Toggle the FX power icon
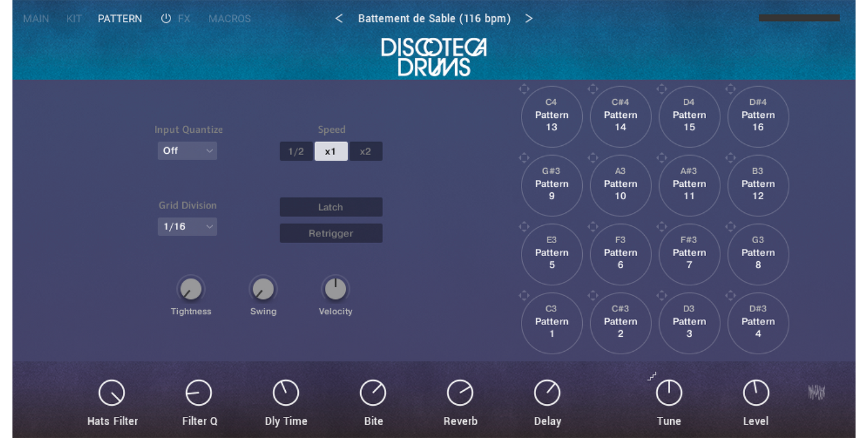The height and width of the screenshot is (438, 868). click(166, 19)
